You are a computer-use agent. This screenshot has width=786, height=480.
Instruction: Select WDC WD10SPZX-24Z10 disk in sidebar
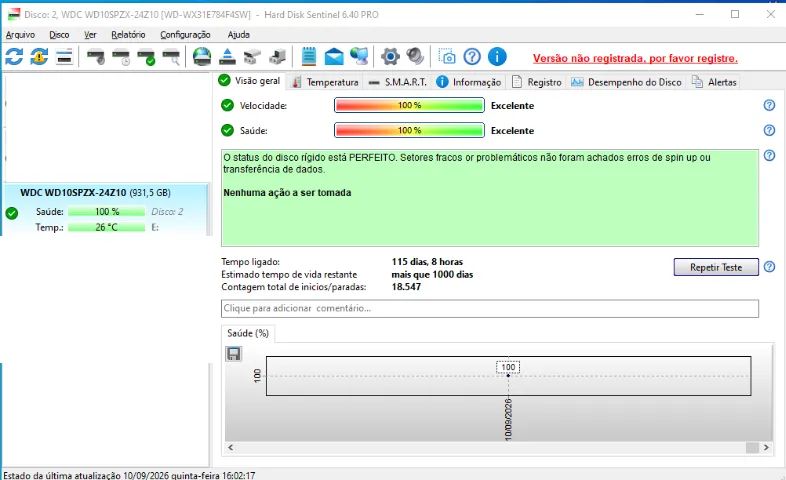(105, 209)
